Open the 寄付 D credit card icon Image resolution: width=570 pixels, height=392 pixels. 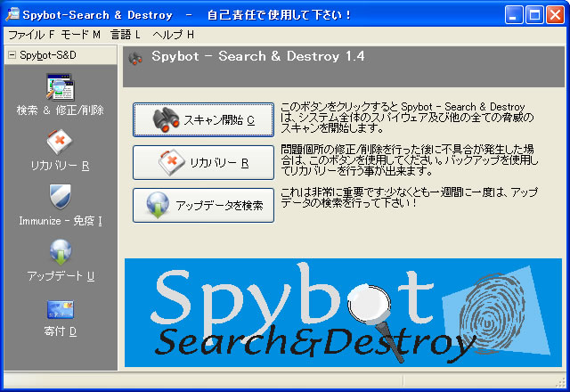[x=61, y=309]
